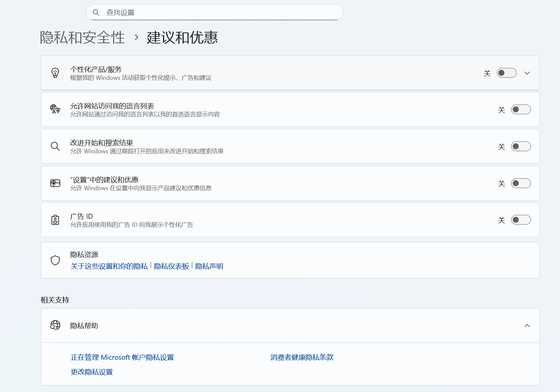The height and width of the screenshot is (392, 560).
Task: Click the 隐私资源 label
Action: 84,255
